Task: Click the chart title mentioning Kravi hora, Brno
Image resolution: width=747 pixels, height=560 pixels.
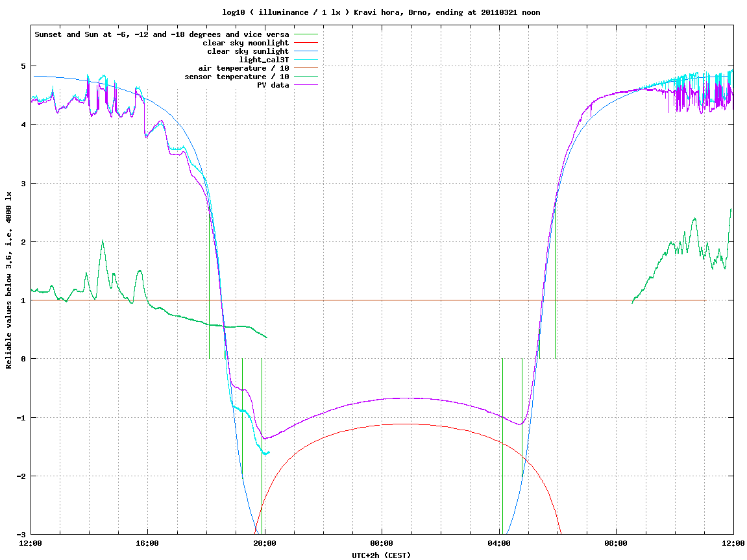Action: coord(381,12)
